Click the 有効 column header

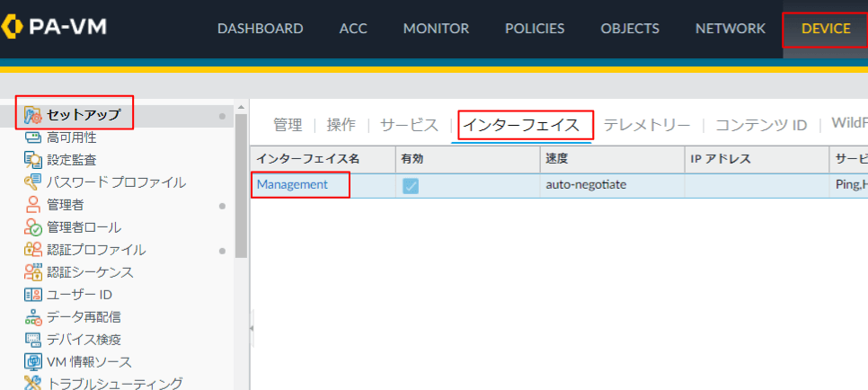[468, 160]
